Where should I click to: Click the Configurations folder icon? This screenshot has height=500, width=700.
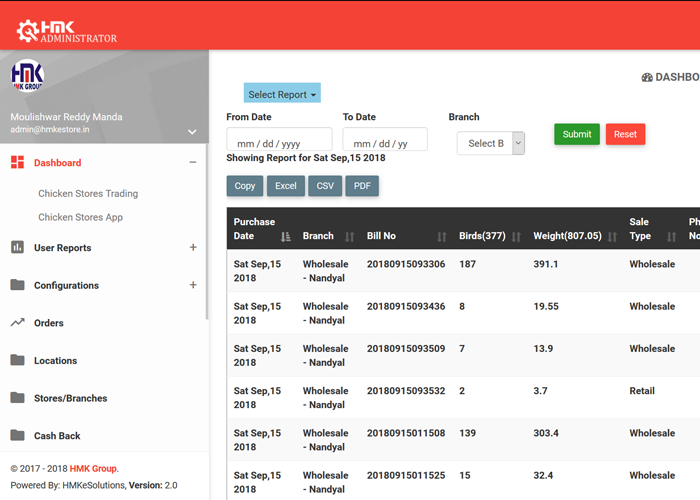[x=17, y=285]
